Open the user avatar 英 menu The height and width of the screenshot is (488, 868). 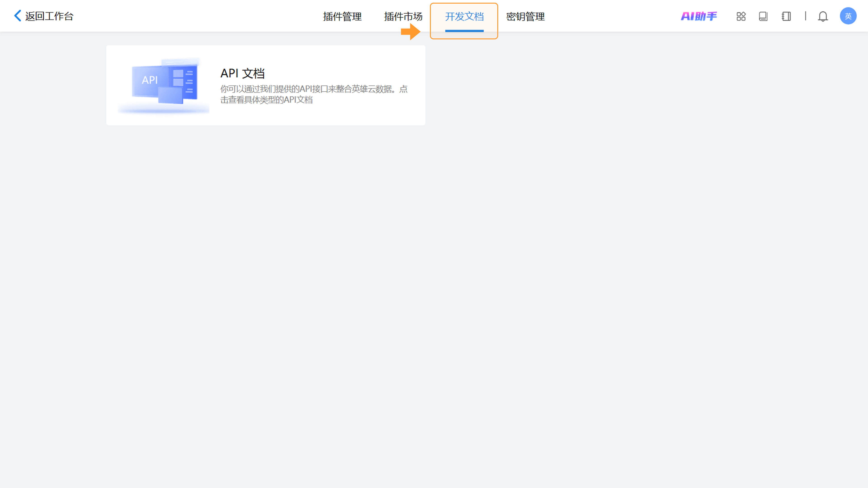[848, 16]
